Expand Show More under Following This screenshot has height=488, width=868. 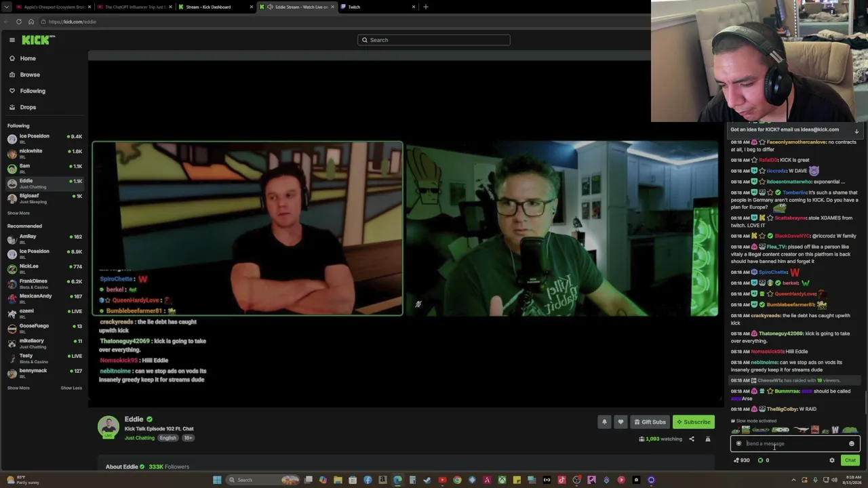click(x=18, y=213)
